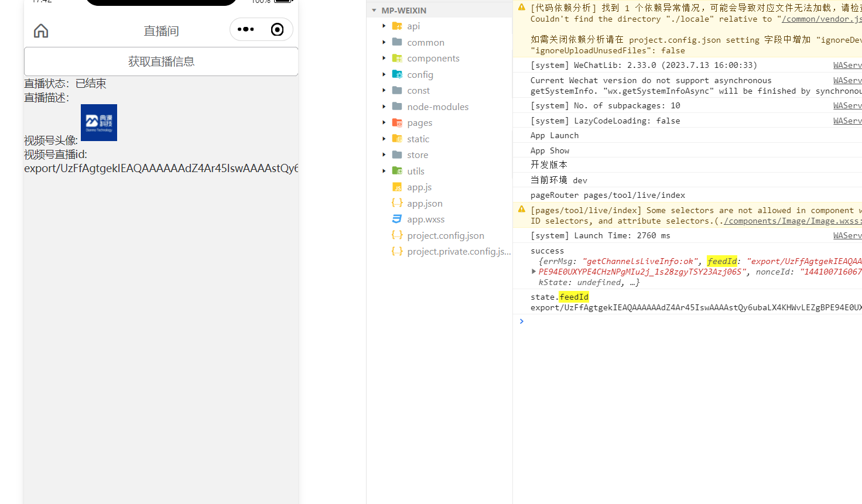Click the 开发版本 console log

(549, 164)
